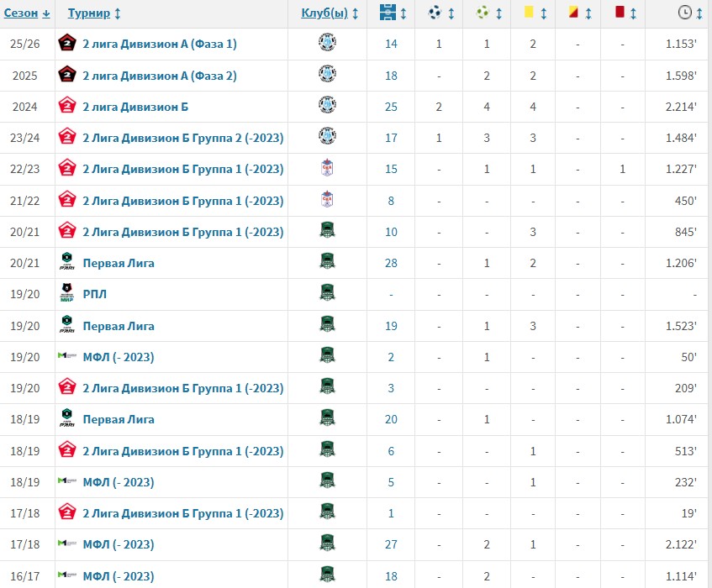The image size is (712, 588).
Task: Click green crest in РПЛ row
Action: tap(327, 292)
